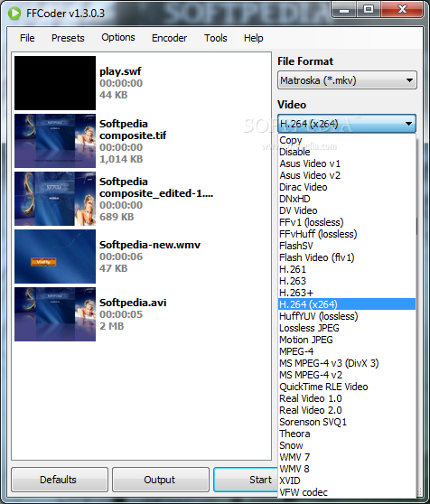Screen dimensions: 430x504
Task: Select MS MPEG-4 v2 codec
Action: (x=347, y=375)
